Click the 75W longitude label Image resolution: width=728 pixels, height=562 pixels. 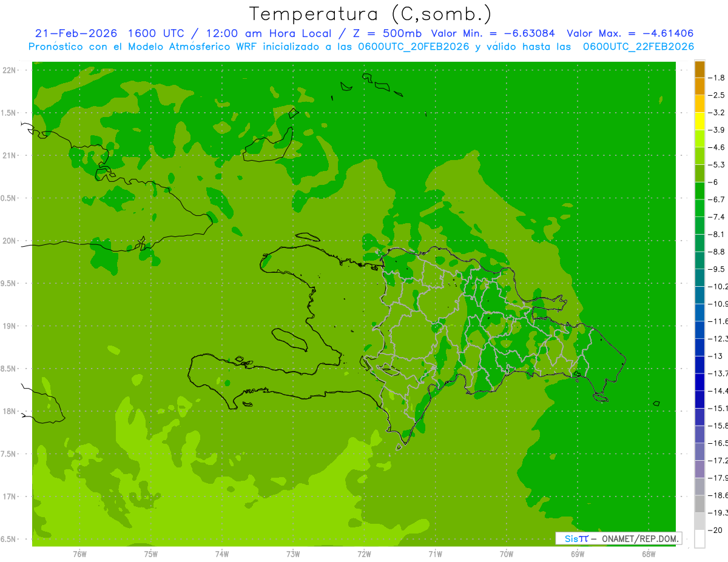point(150,554)
